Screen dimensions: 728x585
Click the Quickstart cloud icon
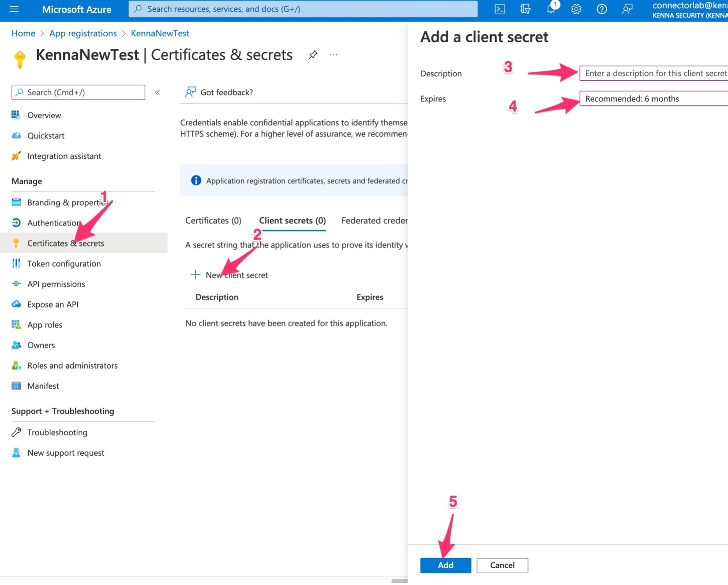click(16, 135)
